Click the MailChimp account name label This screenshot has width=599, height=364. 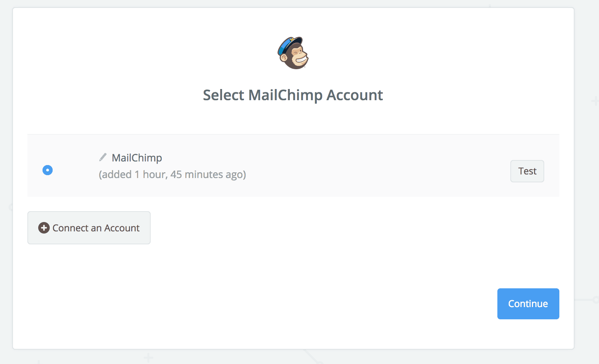pyautogui.click(x=137, y=158)
